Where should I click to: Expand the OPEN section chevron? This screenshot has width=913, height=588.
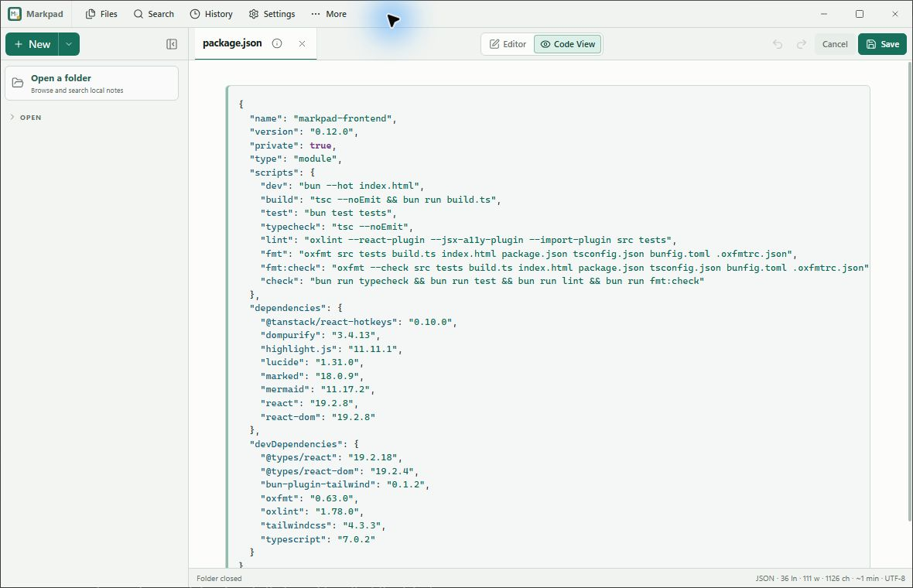(12, 117)
